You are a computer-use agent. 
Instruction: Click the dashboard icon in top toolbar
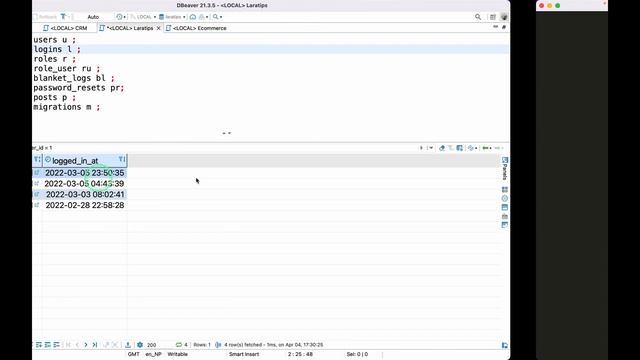193,17
